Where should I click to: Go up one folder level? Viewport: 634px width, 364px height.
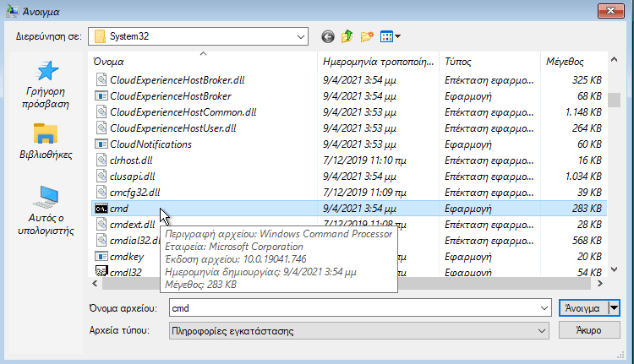click(347, 36)
